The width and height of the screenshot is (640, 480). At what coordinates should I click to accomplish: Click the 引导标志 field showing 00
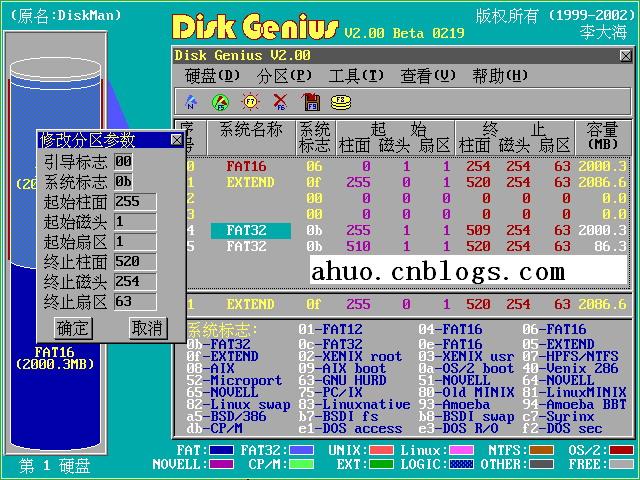tap(123, 162)
